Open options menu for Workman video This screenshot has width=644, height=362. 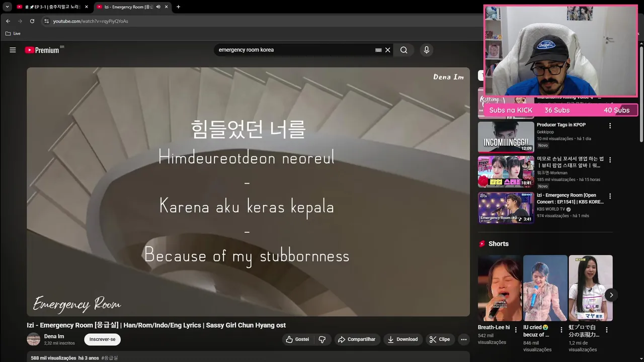(x=610, y=160)
